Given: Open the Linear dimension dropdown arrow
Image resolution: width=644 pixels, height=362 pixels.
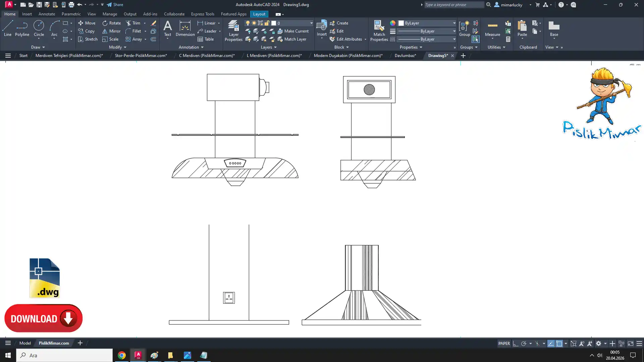Looking at the screenshot, I should pyautogui.click(x=219, y=23).
